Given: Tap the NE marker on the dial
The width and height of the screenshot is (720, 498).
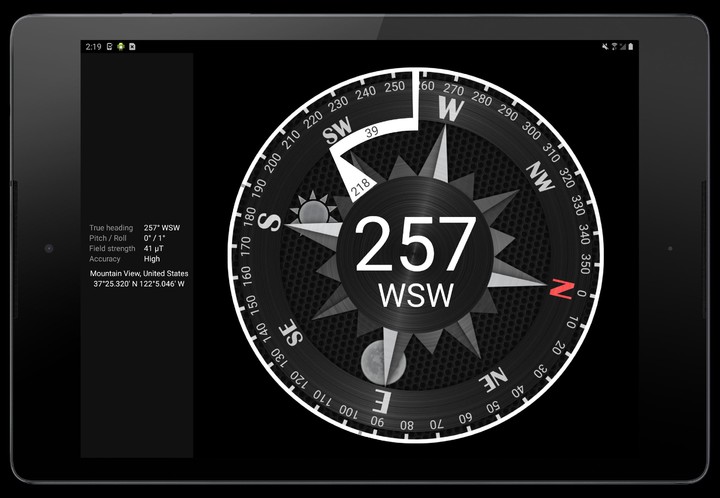Looking at the screenshot, I should [493, 380].
